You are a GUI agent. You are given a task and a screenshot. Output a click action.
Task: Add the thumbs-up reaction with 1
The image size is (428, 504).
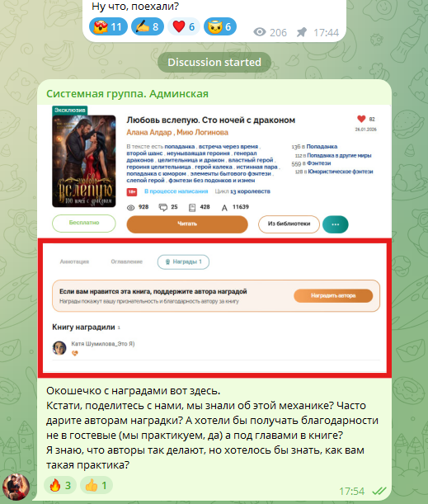click(96, 485)
